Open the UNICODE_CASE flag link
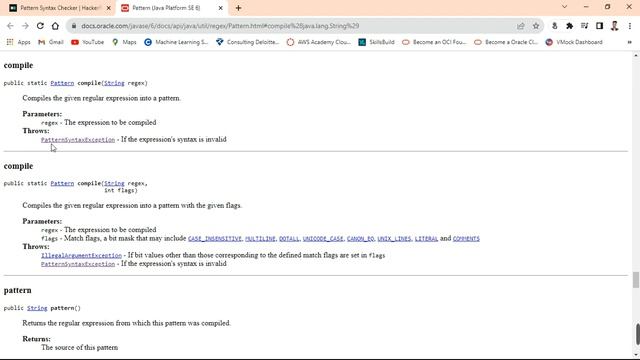Viewport: 640px width, 360px height. click(323, 238)
